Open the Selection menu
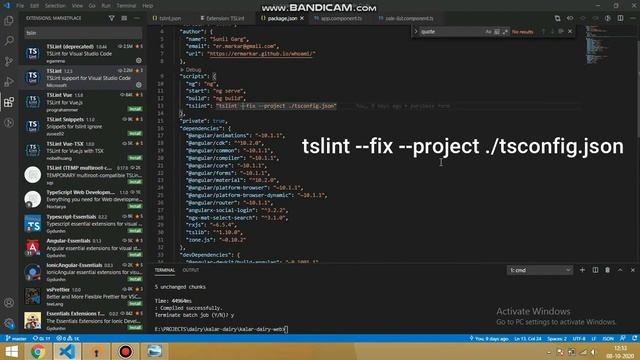 (55, 6)
